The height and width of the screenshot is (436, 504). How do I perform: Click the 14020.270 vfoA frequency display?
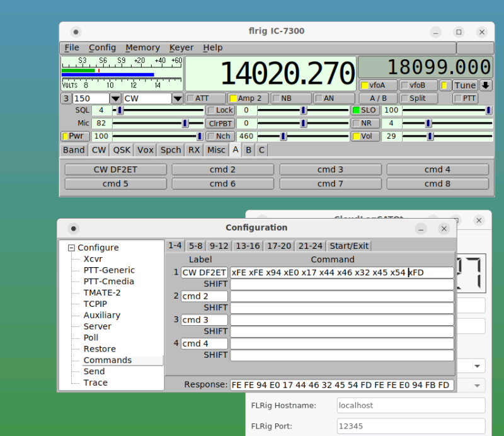pyautogui.click(x=271, y=74)
